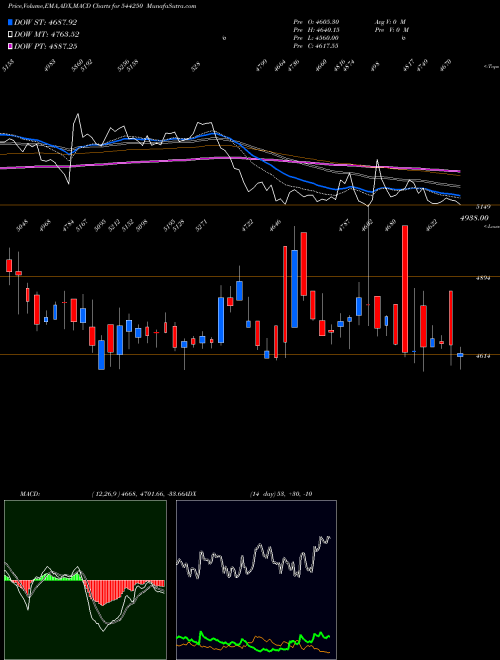The image size is (500, 660).
Task: Open the ADX indicator panel
Action: (256, 580)
